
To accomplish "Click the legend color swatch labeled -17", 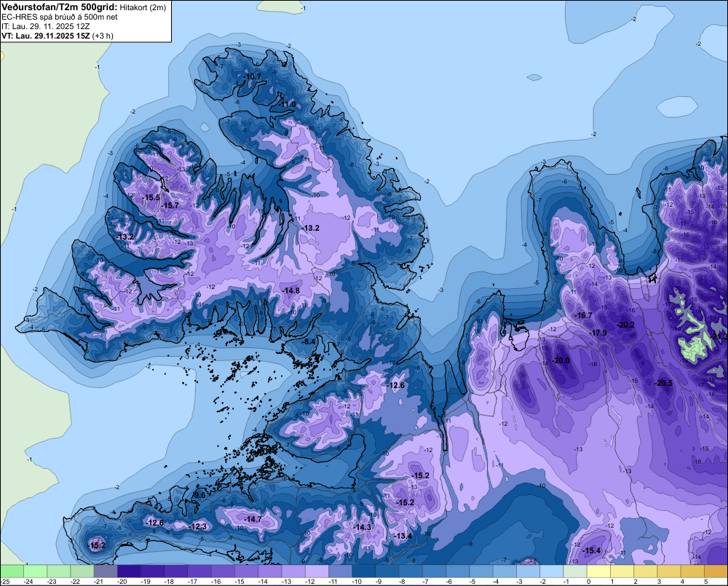I will click(199, 571).
